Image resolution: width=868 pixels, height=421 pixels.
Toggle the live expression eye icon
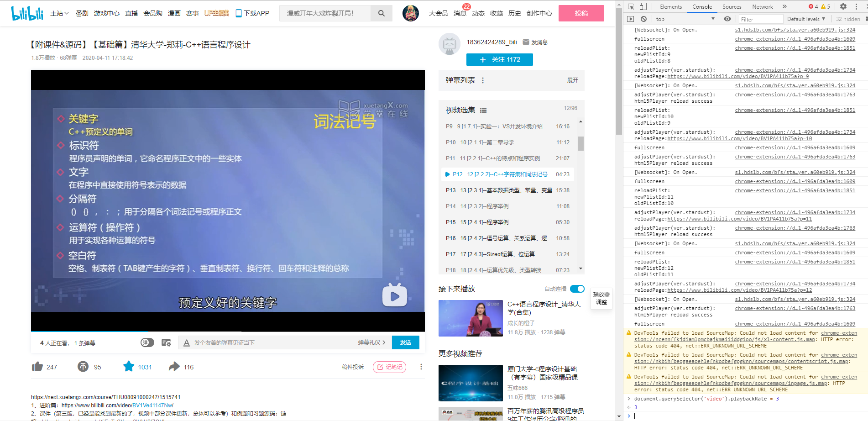(727, 19)
